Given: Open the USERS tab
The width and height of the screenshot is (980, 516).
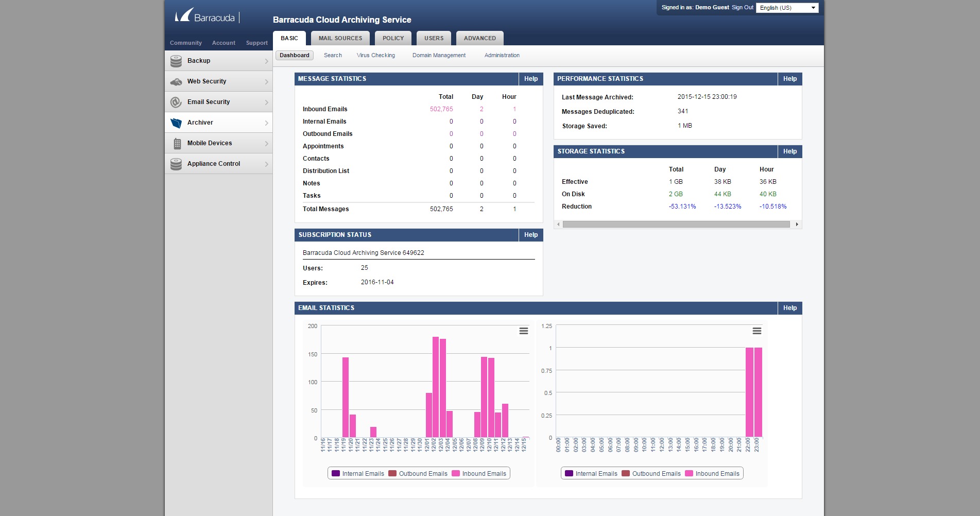Looking at the screenshot, I should [x=434, y=38].
